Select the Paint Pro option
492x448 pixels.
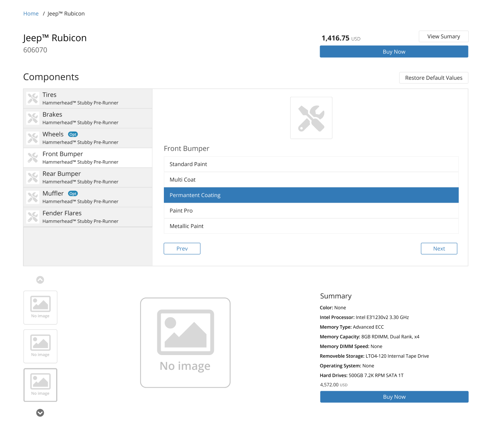[311, 211]
